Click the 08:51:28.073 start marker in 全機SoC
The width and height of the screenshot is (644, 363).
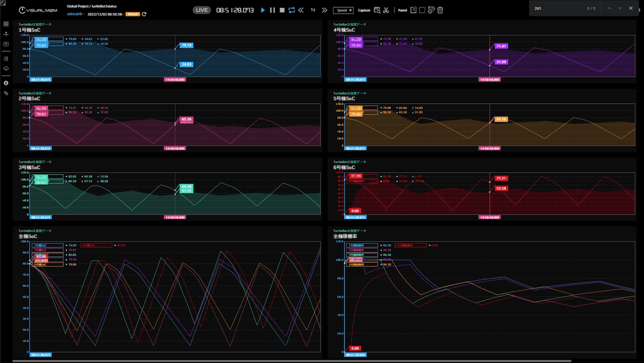coord(40,355)
